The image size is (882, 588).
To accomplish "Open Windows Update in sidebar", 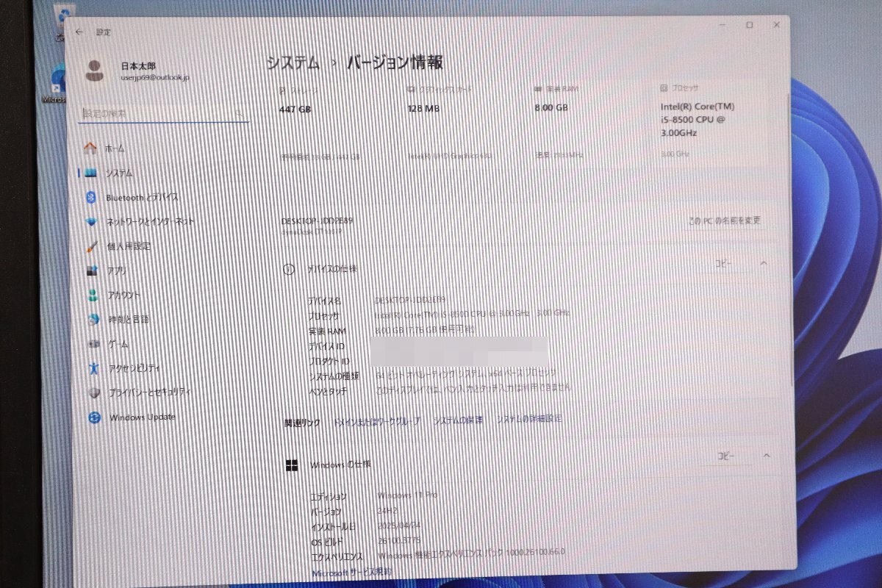I will pos(132,417).
